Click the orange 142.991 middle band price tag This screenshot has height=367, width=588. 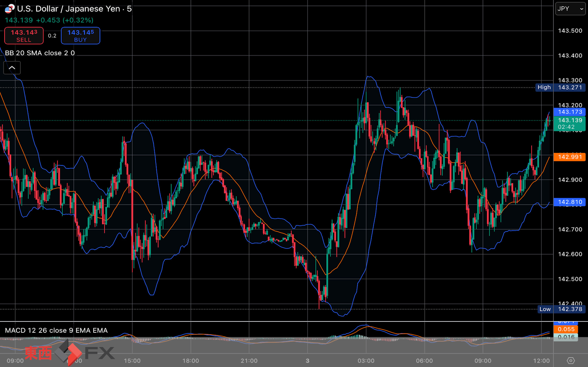click(x=570, y=157)
